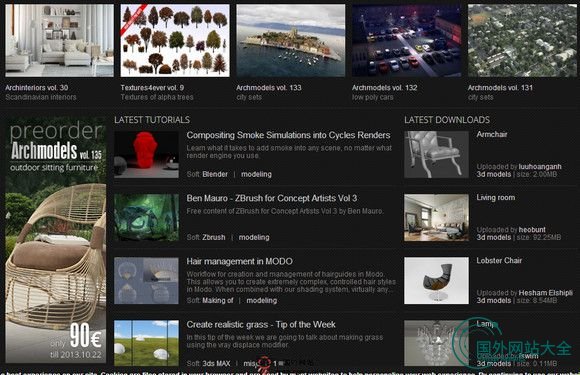Select the 3ds MAX software tag

coord(216,364)
